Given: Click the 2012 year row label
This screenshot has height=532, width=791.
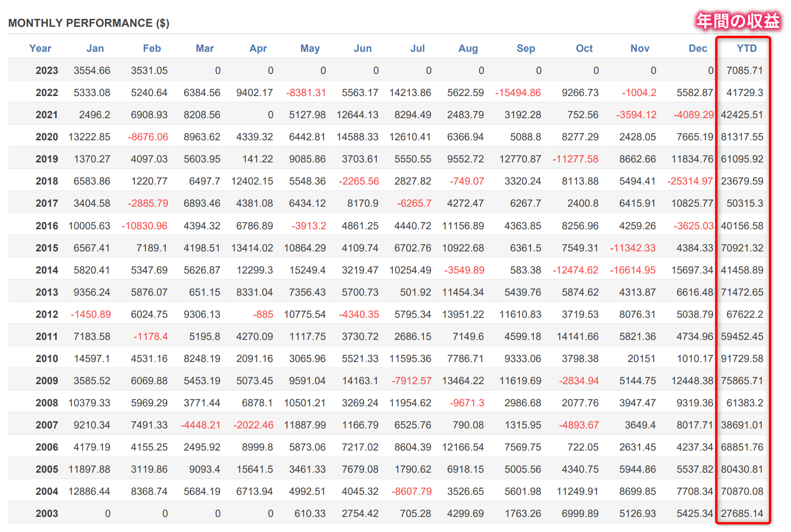Looking at the screenshot, I should [47, 314].
